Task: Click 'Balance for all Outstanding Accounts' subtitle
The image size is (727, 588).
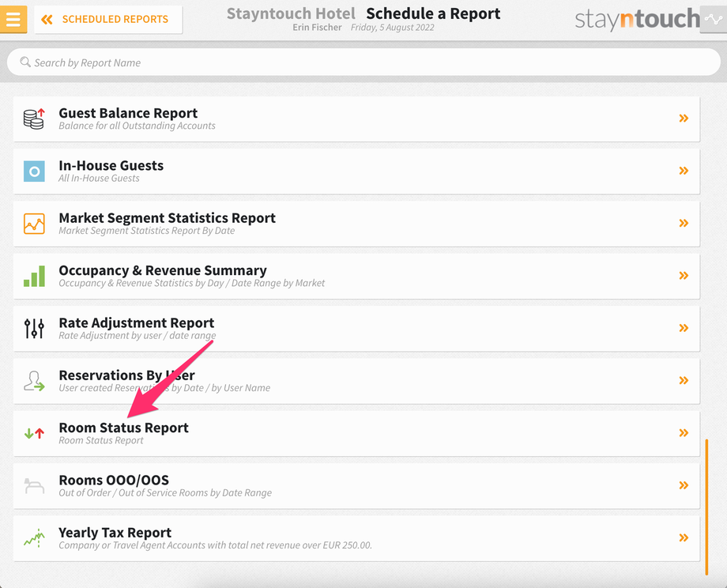Action: (x=137, y=126)
